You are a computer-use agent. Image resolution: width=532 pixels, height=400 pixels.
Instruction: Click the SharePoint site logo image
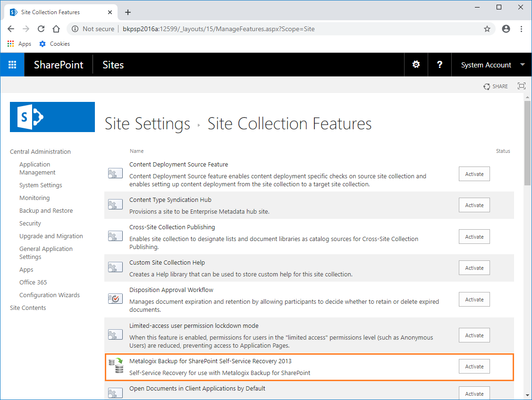click(x=52, y=117)
